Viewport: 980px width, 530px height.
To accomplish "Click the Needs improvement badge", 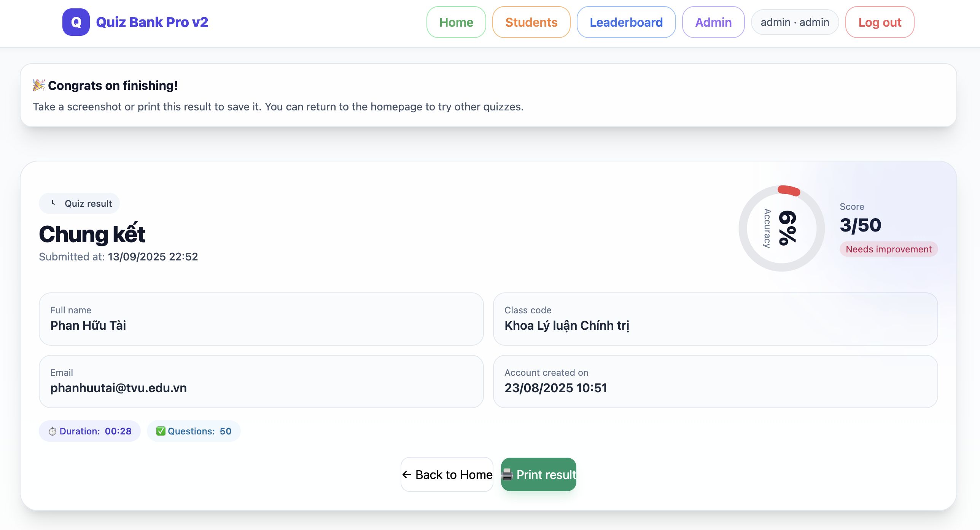I will click(888, 249).
